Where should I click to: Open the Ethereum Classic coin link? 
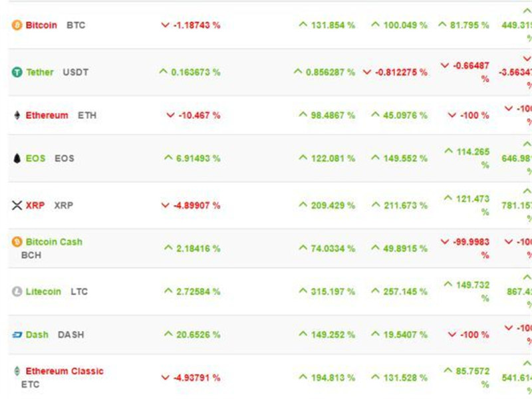[65, 371]
